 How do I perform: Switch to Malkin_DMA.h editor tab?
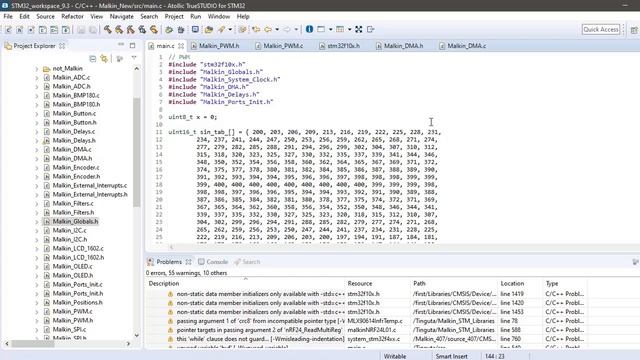400,46
